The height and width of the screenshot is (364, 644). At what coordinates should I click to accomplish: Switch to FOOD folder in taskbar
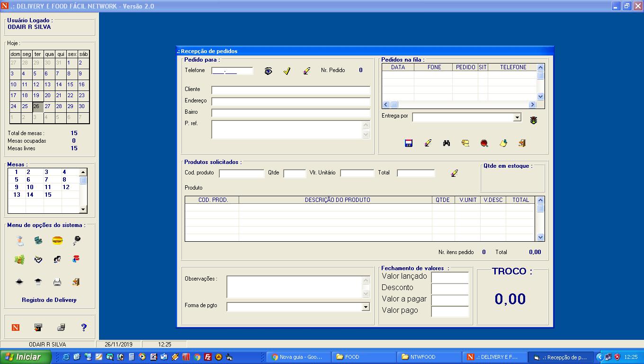(362, 357)
